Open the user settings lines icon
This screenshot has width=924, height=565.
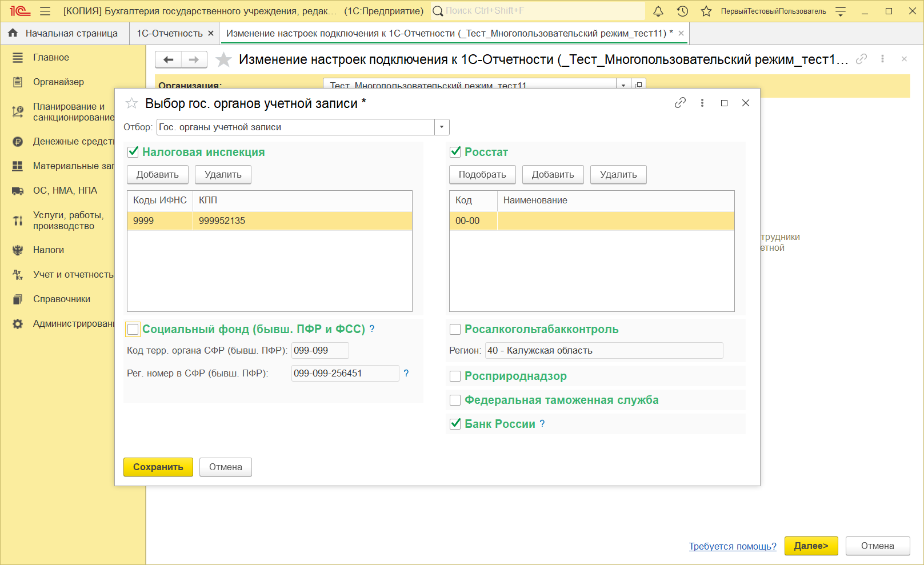click(841, 11)
